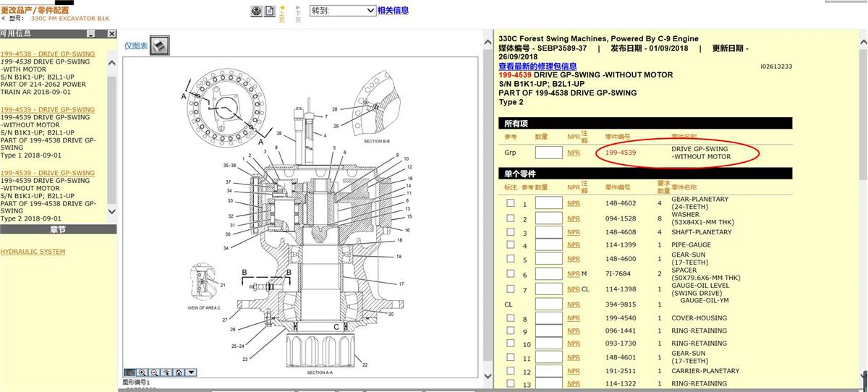The width and height of the screenshot is (868, 392).
Task: Open HYDRAULIC SYSTEM chapter link
Action: click(33, 252)
